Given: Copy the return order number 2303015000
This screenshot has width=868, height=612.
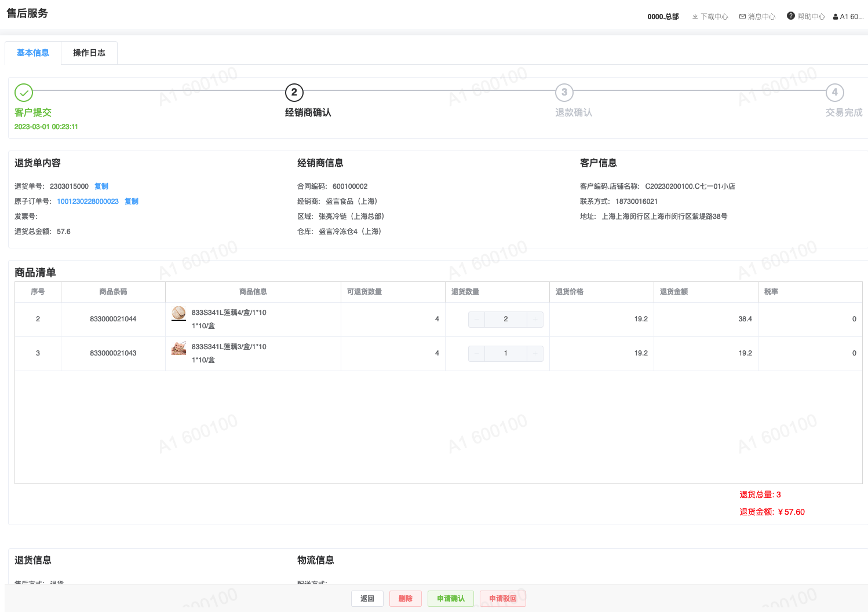Looking at the screenshot, I should click(x=101, y=186).
